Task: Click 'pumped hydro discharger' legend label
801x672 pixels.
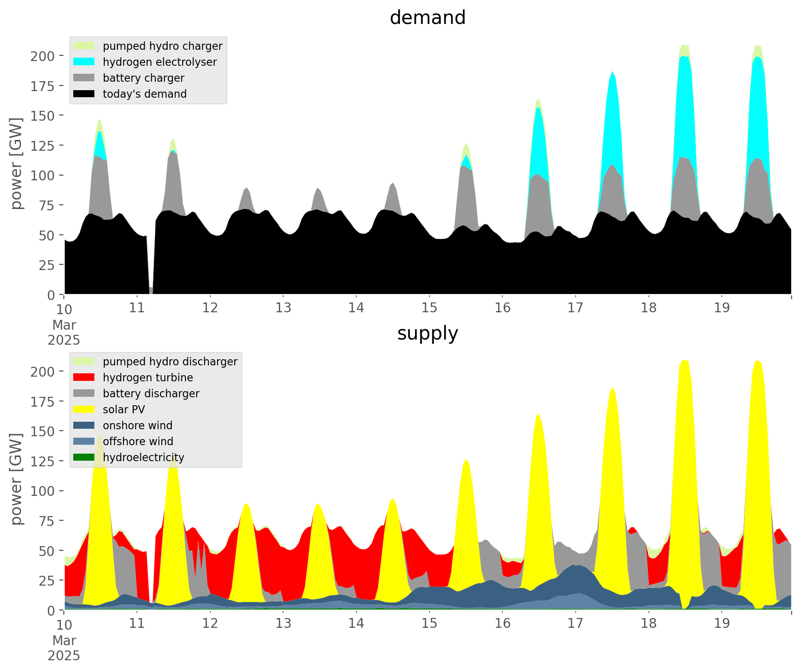Action: coord(170,362)
